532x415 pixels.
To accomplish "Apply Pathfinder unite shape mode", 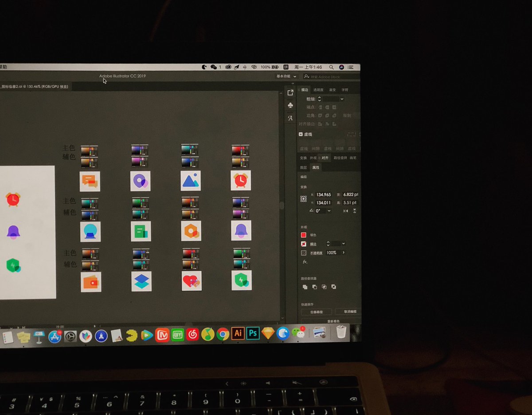I will click(305, 287).
